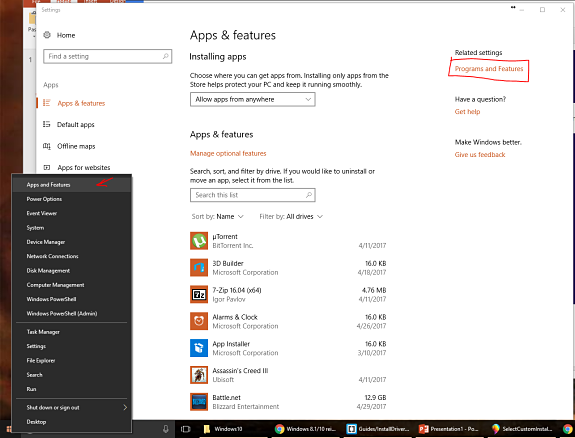Click the Default apps sidebar icon
The width and height of the screenshot is (575, 438).
tap(47, 124)
